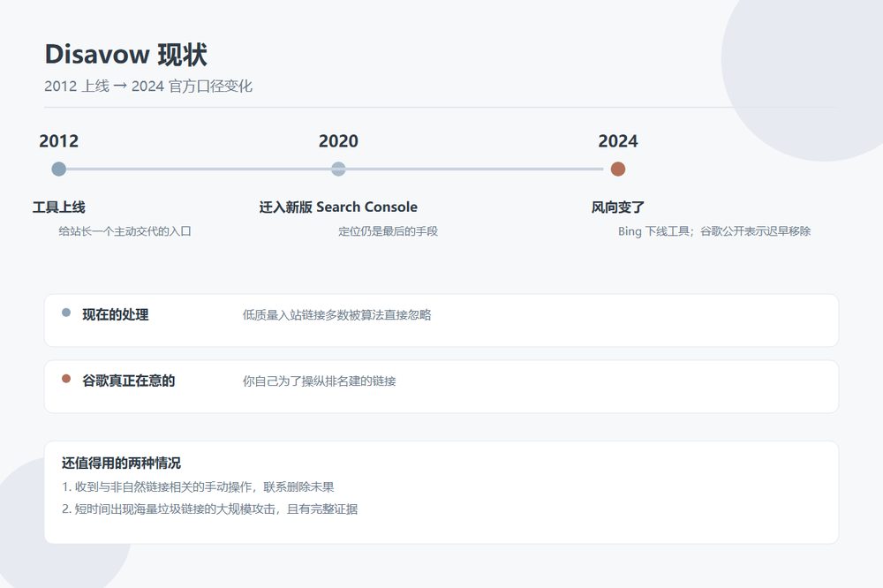This screenshot has height=588, width=883.
Task: Click the 2012 timeline dot
Action: pos(58,169)
